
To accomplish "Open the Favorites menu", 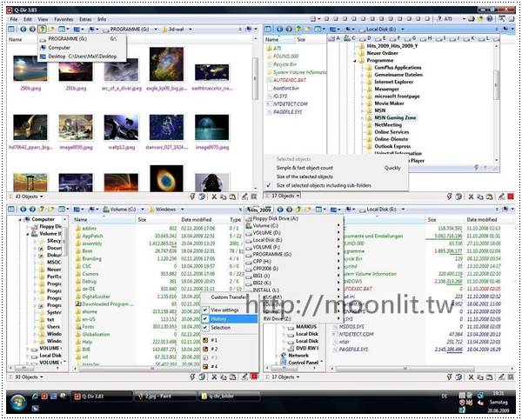I will [64, 18].
